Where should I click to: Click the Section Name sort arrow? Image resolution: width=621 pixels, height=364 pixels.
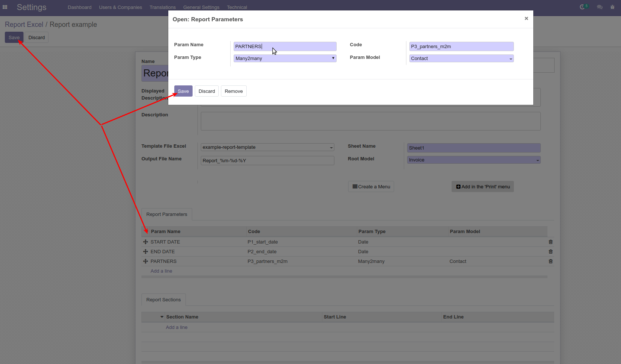pos(162,317)
